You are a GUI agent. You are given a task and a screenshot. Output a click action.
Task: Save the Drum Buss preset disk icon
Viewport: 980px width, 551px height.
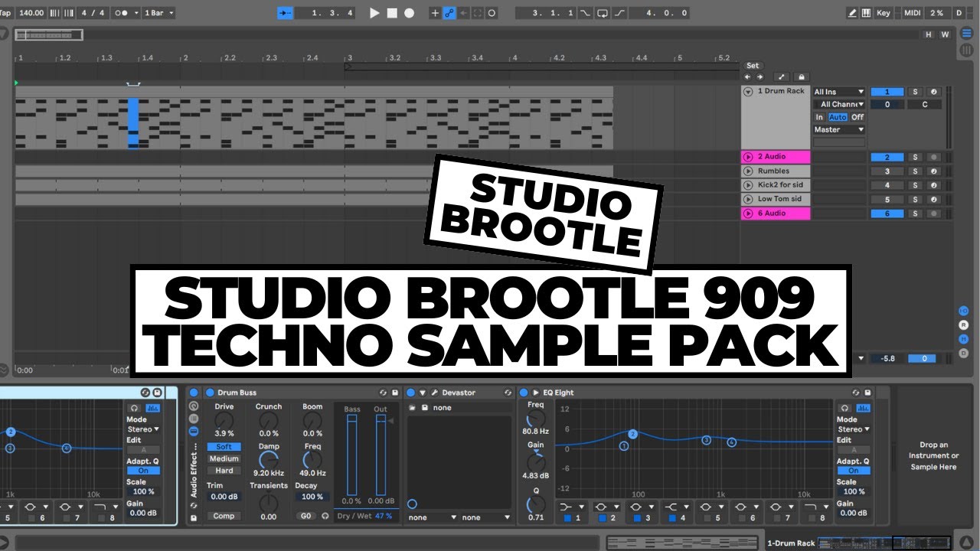395,393
